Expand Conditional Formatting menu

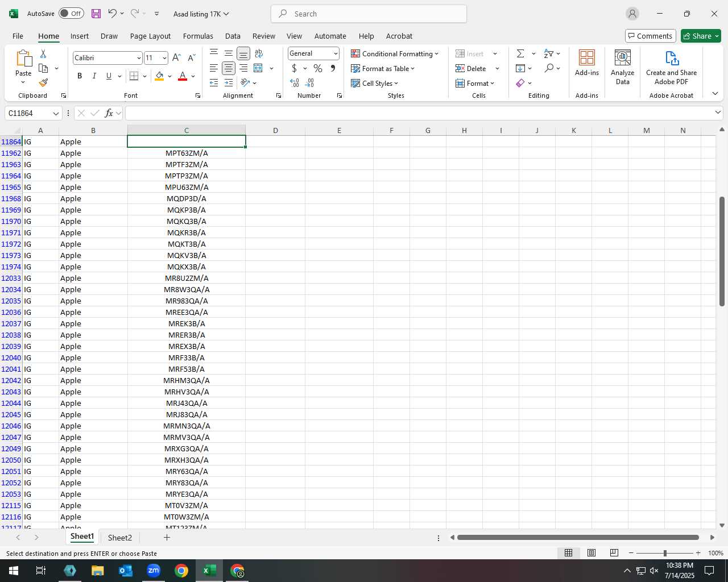tap(395, 53)
